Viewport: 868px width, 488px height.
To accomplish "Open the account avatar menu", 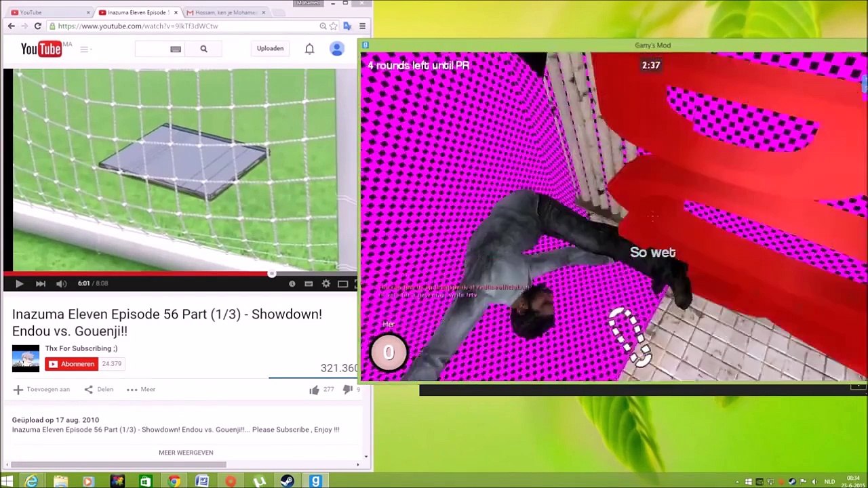I will pos(337,49).
